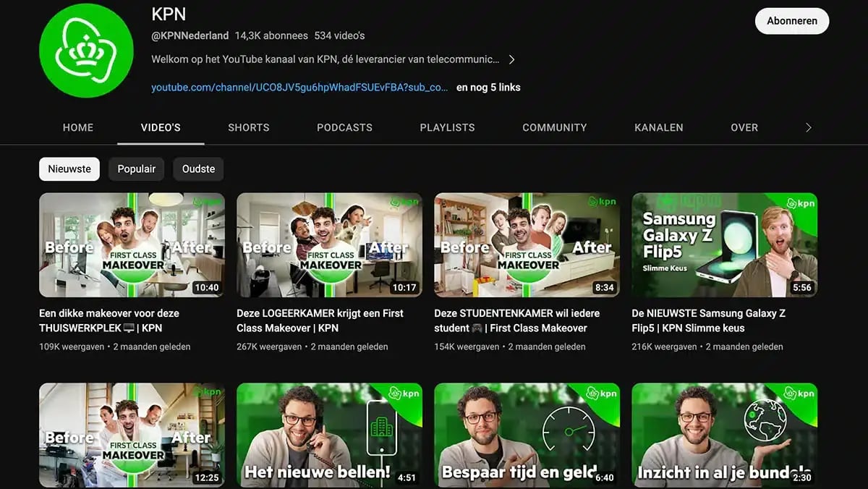This screenshot has width=868, height=489.
Task: Open the KANALEN tab
Action: tap(659, 127)
